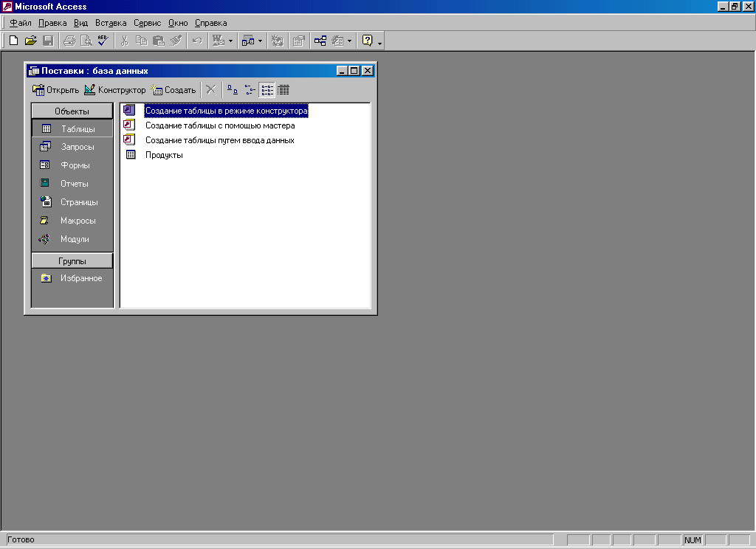This screenshot has width=756, height=549.
Task: Open the Office Links dropdown arrow
Action: click(230, 41)
